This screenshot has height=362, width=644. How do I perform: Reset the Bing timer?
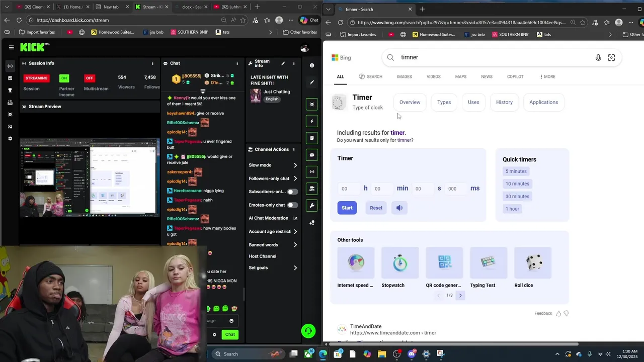pyautogui.click(x=376, y=208)
